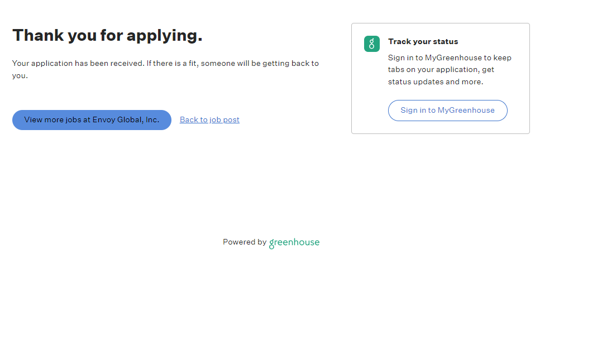The height and width of the screenshot is (364, 602).
Task: Click the stylized 'g' starting the footer logo
Action: (272, 243)
